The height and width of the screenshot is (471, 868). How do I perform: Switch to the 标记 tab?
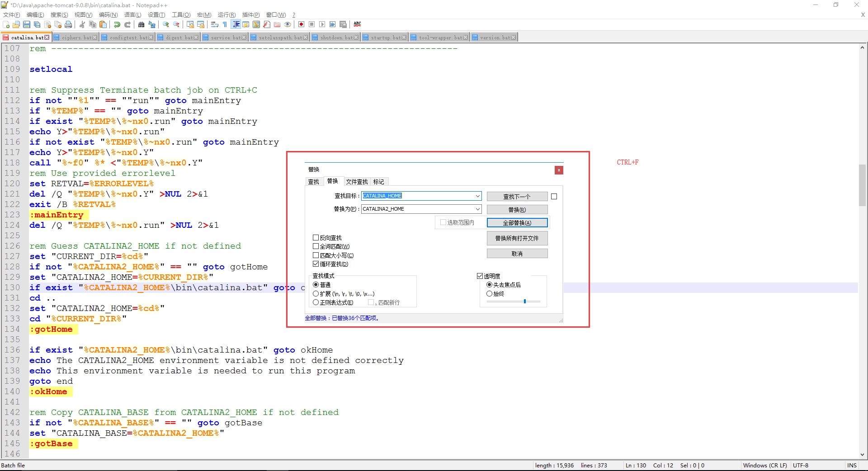(x=379, y=182)
